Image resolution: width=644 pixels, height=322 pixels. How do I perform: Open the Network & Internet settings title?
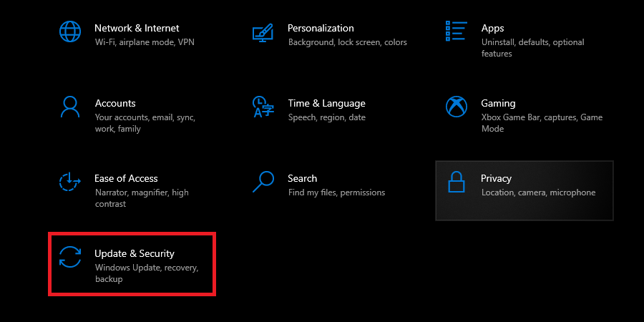tap(137, 29)
